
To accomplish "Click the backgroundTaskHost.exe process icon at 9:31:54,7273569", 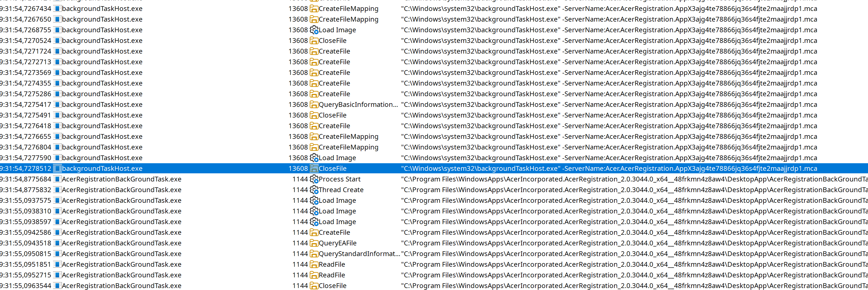I will [x=57, y=72].
